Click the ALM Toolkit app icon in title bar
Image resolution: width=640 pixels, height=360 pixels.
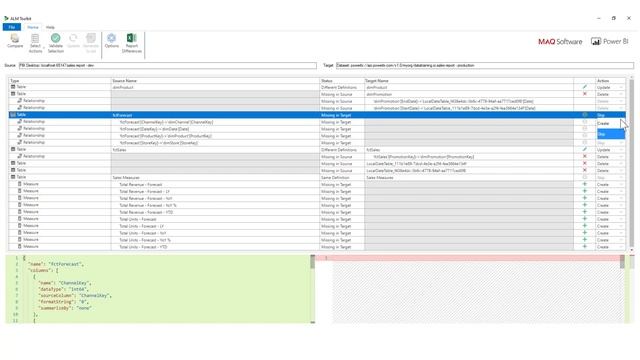point(6,18)
